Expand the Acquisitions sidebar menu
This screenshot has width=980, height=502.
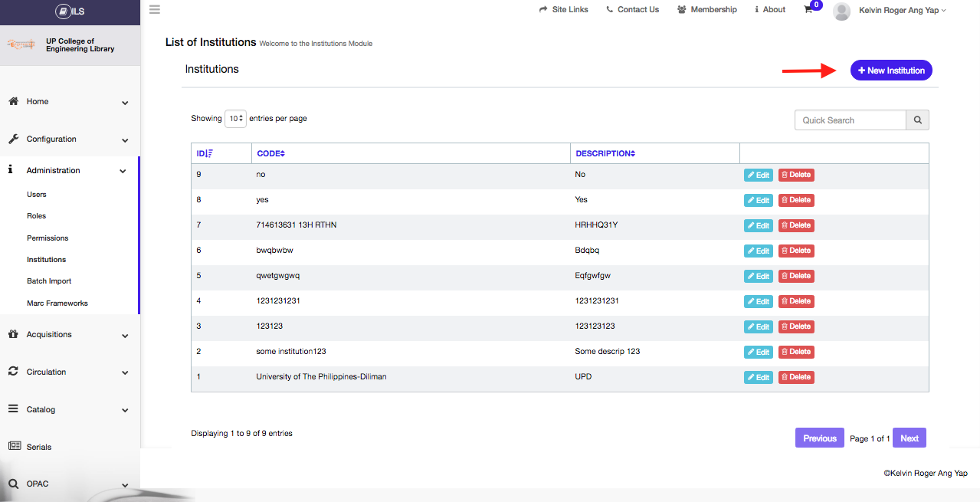click(69, 335)
